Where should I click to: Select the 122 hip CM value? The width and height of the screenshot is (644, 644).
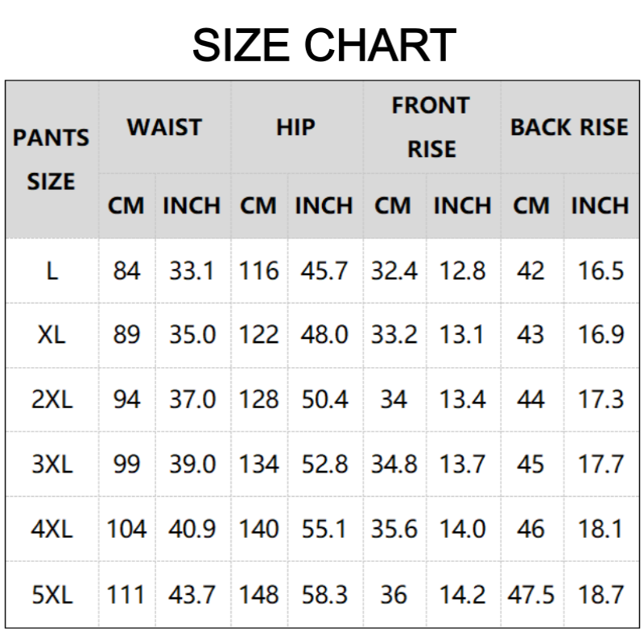click(258, 335)
